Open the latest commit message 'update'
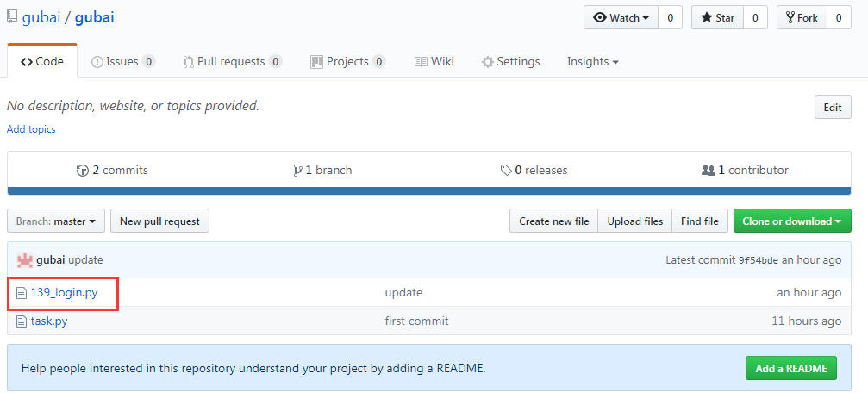The height and width of the screenshot is (393, 868). point(85,259)
